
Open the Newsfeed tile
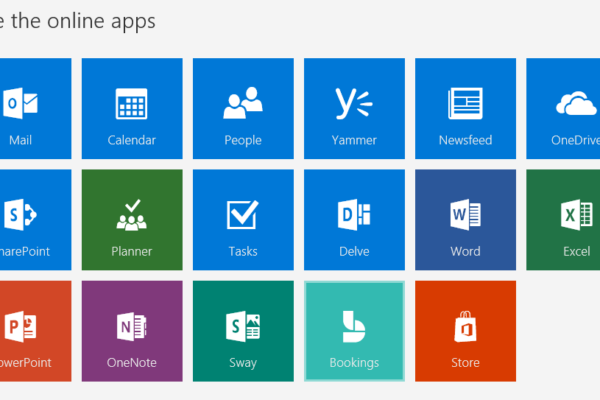(465, 108)
